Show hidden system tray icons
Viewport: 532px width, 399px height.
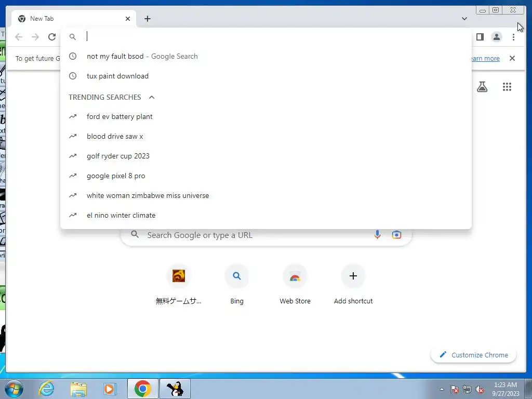[442, 389]
